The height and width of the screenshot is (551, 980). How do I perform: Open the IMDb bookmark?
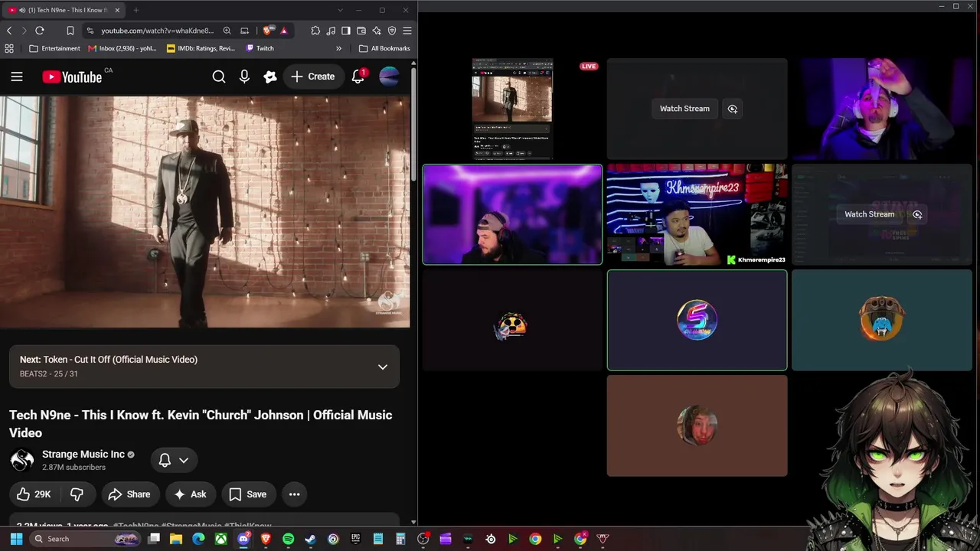[201, 48]
